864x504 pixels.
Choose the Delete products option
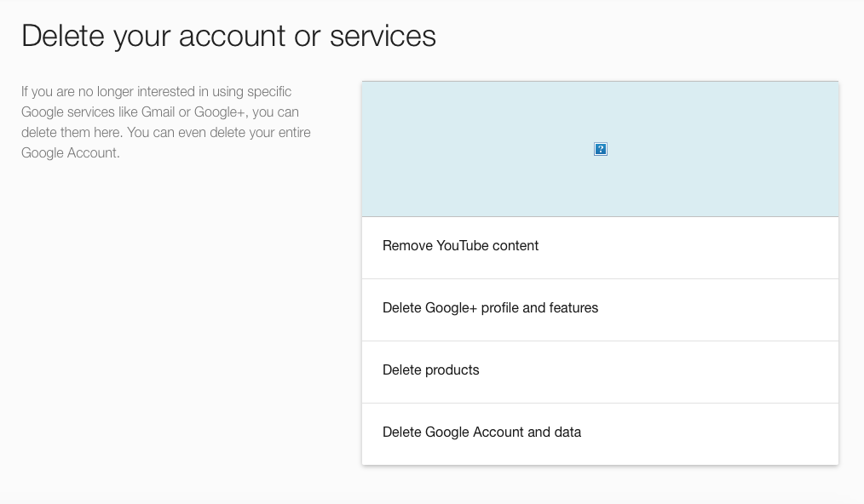point(600,372)
